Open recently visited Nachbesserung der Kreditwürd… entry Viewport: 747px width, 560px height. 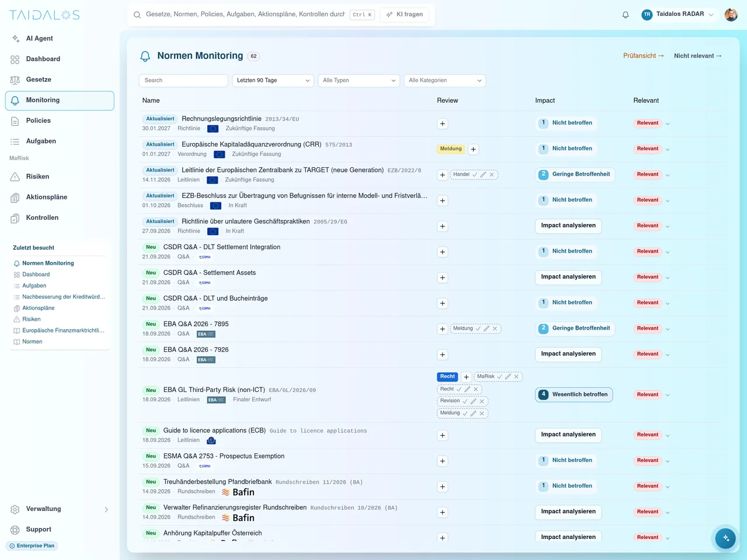click(x=64, y=297)
